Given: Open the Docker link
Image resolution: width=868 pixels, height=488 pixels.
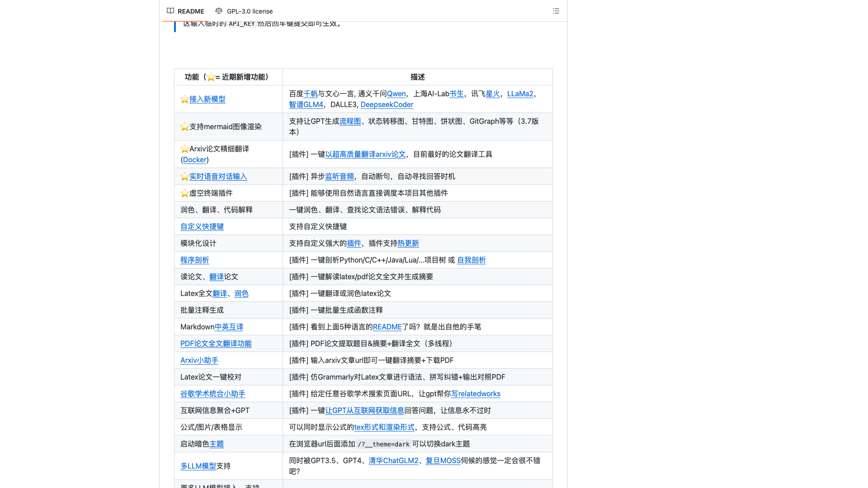Looking at the screenshot, I should click(195, 160).
